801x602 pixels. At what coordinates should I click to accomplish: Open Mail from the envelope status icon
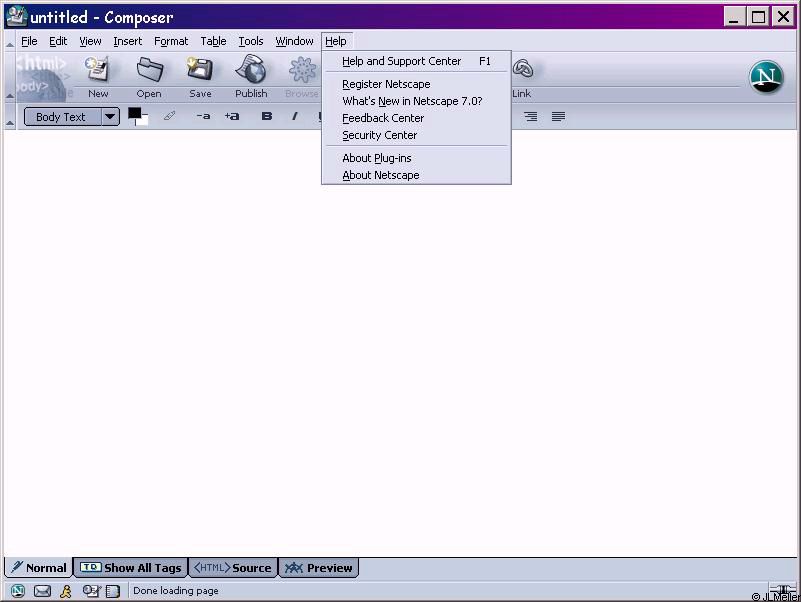click(x=42, y=591)
